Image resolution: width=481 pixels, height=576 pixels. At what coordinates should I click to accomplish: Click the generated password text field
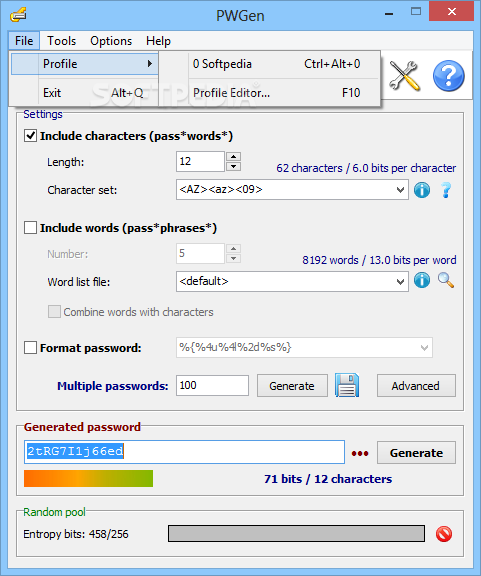[184, 452]
